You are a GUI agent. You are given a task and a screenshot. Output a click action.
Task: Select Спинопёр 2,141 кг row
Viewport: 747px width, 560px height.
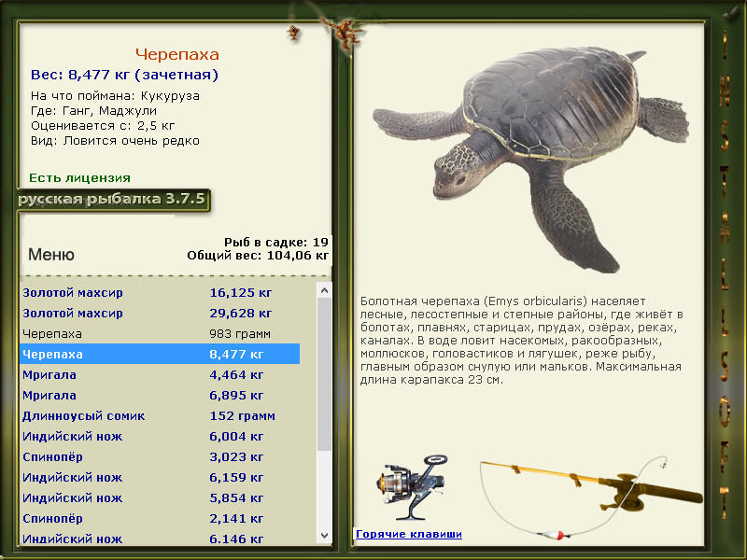click(160, 518)
